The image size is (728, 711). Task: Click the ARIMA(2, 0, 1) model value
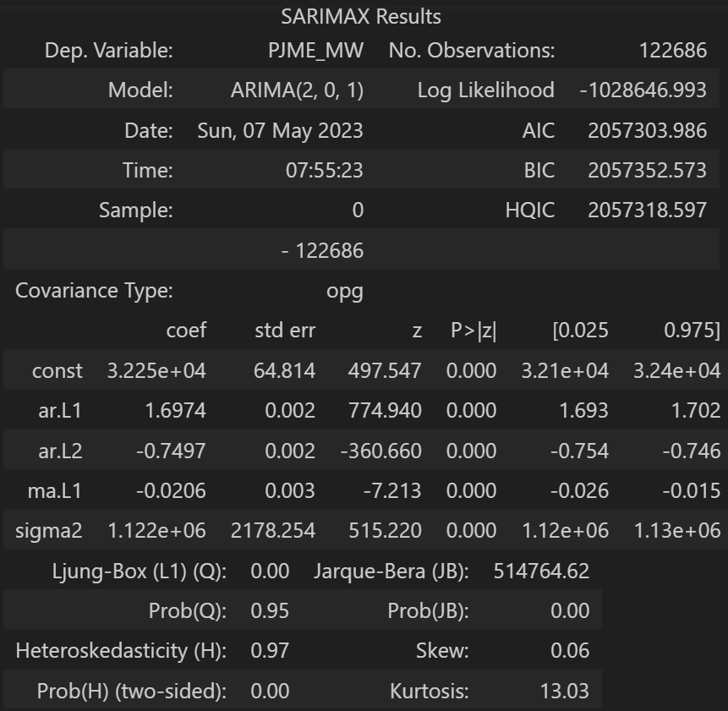pos(297,90)
